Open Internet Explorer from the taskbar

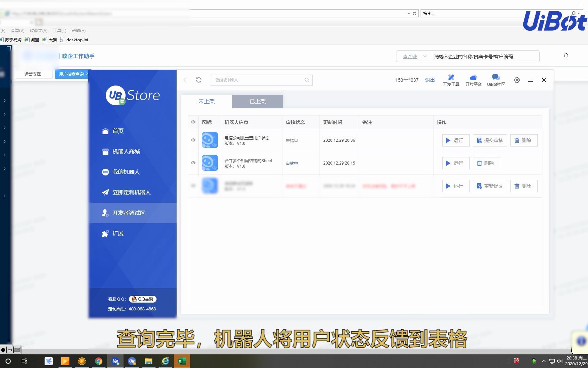tap(165, 361)
